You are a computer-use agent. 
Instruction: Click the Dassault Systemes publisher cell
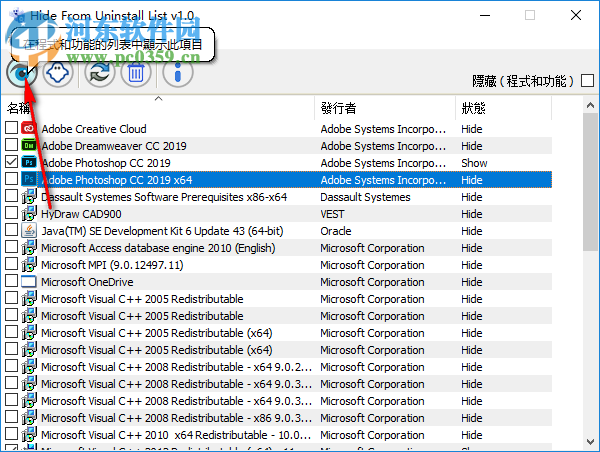click(365, 197)
